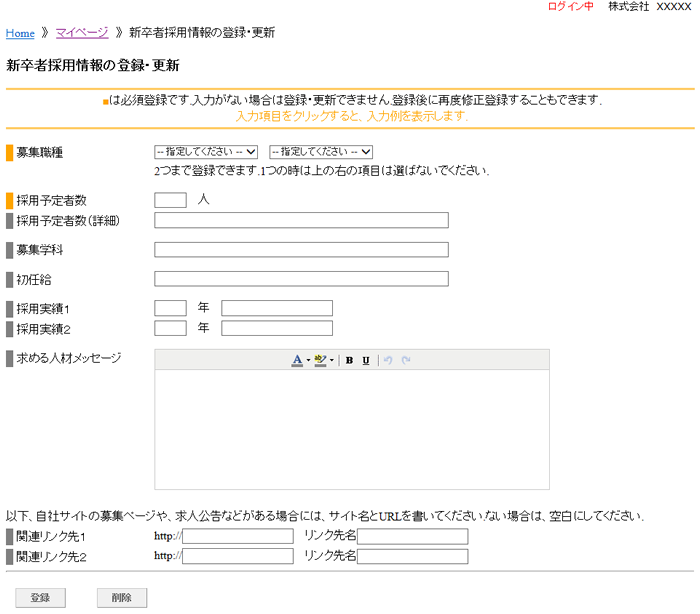The image size is (700, 614).
Task: Focus the 関連リンク先1 http URL field
Action: pos(238,536)
